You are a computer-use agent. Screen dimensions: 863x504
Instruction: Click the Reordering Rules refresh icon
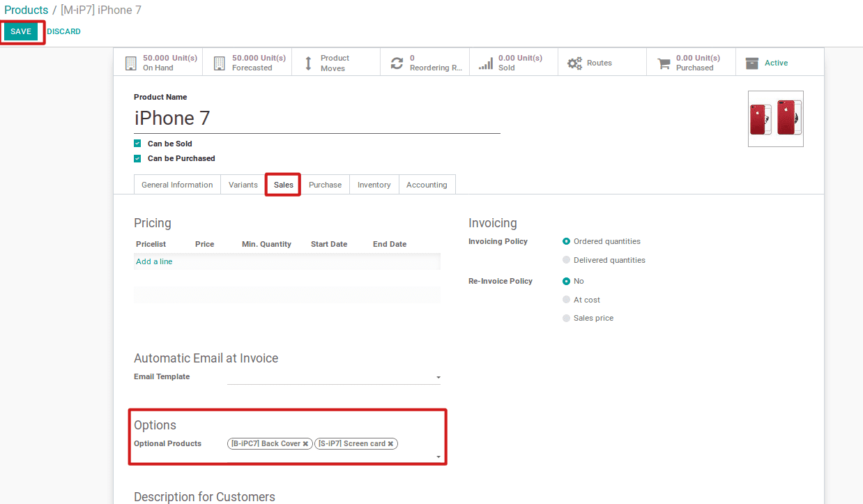pos(397,63)
